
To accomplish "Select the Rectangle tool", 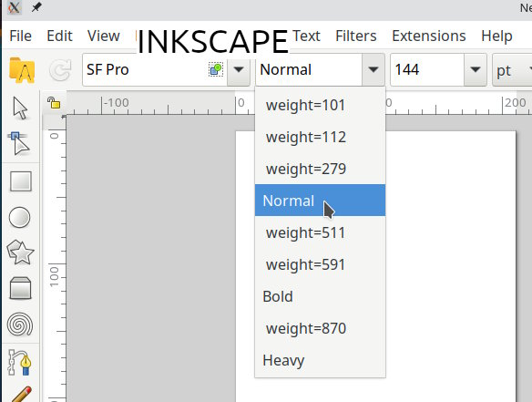I will [x=21, y=181].
